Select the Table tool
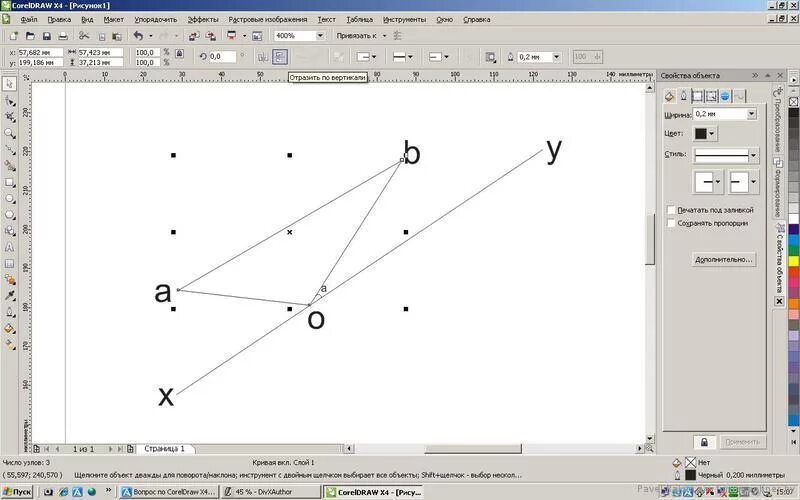 [x=10, y=264]
